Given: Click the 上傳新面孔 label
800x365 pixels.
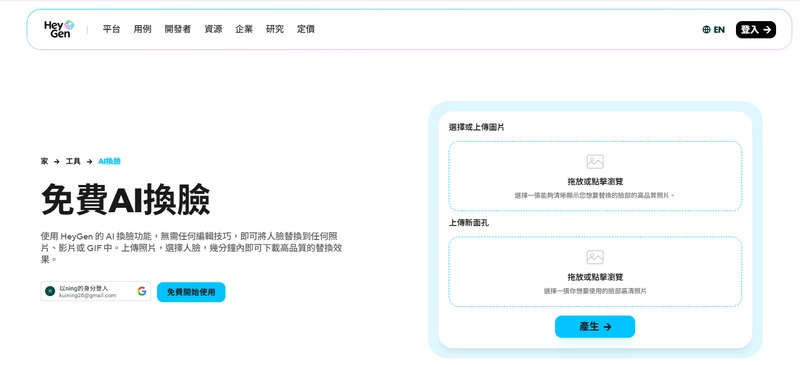Looking at the screenshot, I should point(469,223).
